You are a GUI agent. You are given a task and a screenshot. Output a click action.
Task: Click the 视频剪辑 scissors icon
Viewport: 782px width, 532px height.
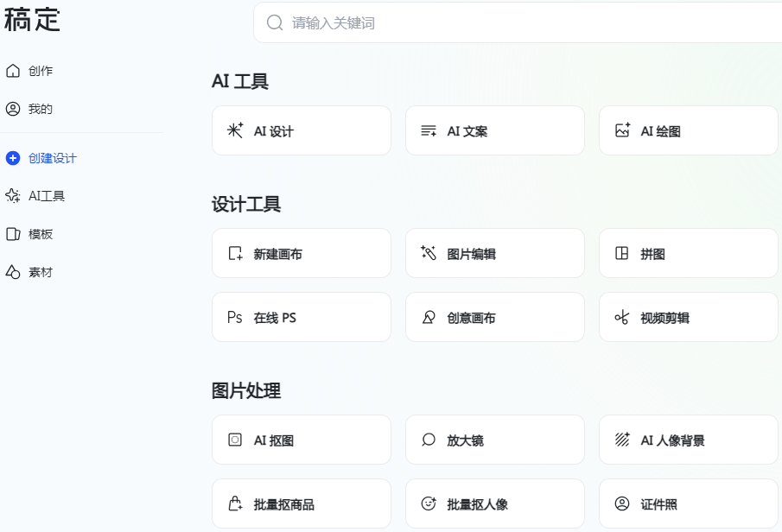(622, 318)
